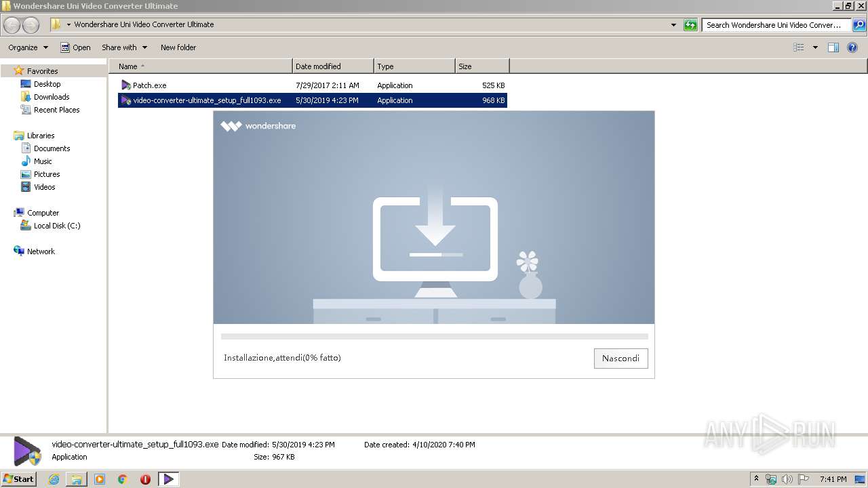868x488 pixels.
Task: Click the large setup file icon in details pane
Action: (27, 451)
